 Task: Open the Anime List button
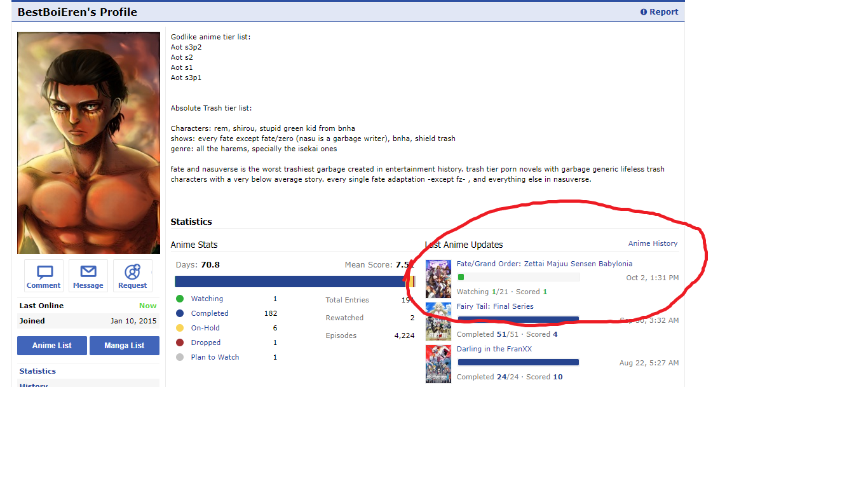pyautogui.click(x=52, y=346)
